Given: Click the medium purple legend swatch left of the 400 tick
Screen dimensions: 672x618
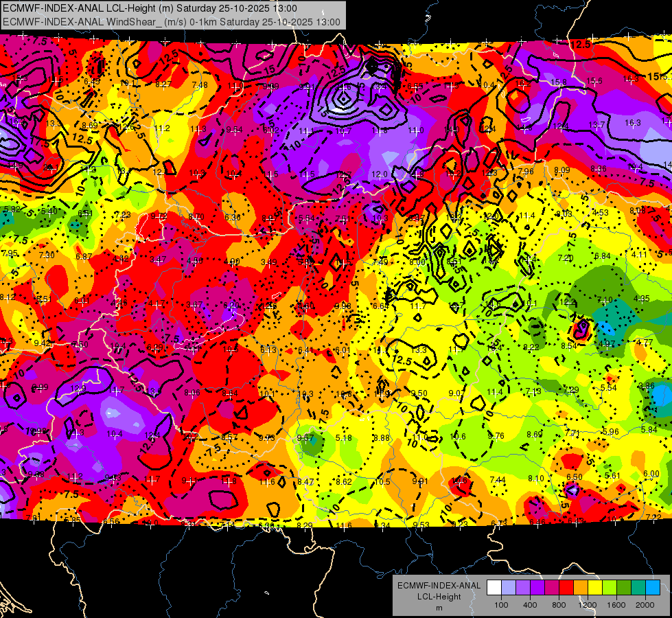Looking at the screenshot, I should pyautogui.click(x=523, y=588).
